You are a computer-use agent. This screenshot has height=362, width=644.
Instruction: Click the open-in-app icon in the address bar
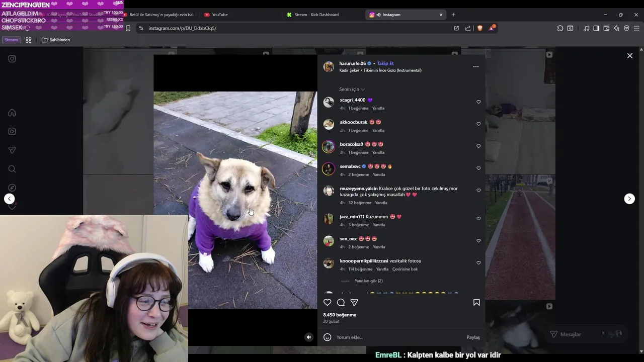[456, 28]
